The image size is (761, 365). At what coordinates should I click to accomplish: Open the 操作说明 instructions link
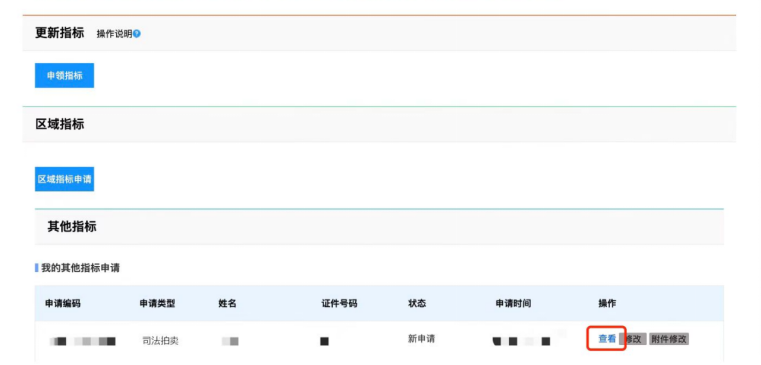115,34
